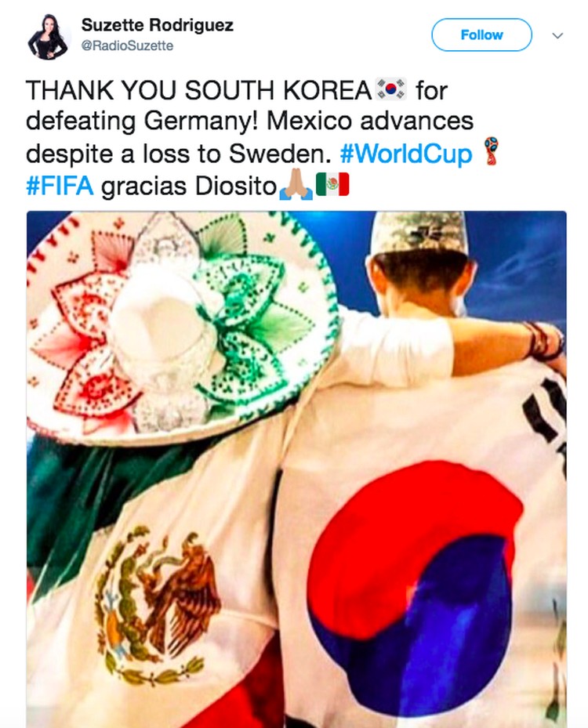Click the South Korea flag emoji
Image resolution: width=588 pixels, height=728 pixels.
click(390, 89)
